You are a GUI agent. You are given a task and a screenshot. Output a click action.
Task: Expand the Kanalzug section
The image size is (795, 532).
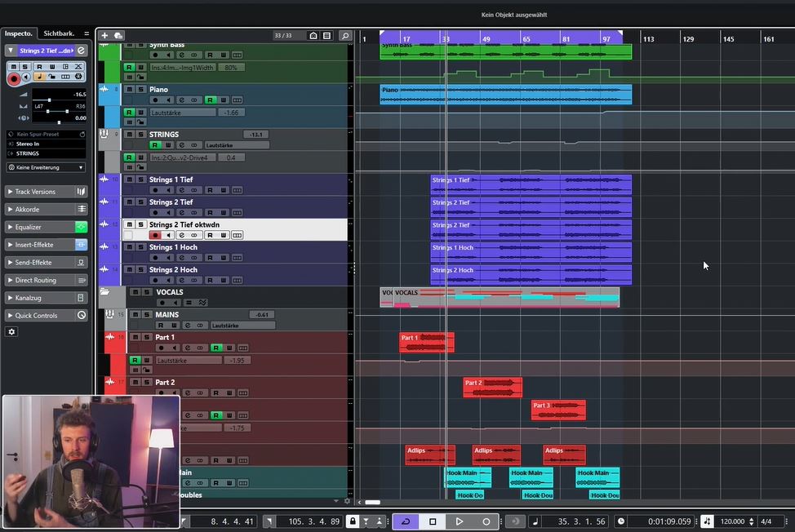(x=10, y=298)
